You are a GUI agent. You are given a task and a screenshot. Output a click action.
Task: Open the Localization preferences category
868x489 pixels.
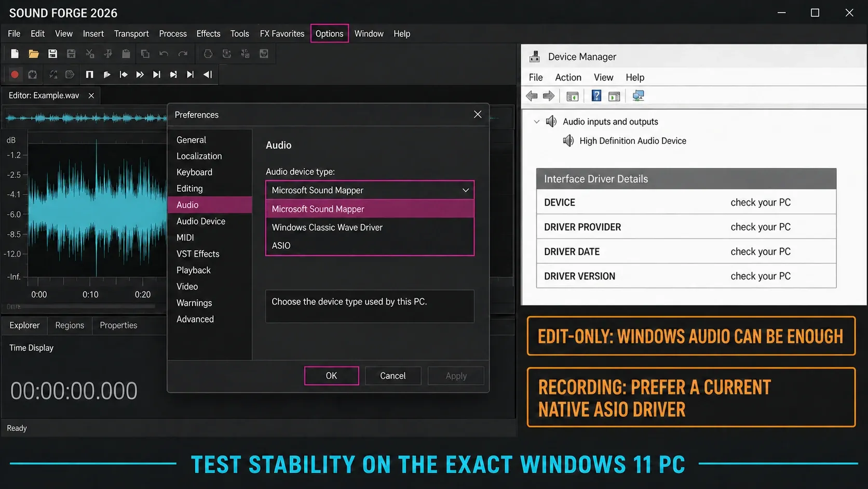click(x=199, y=156)
